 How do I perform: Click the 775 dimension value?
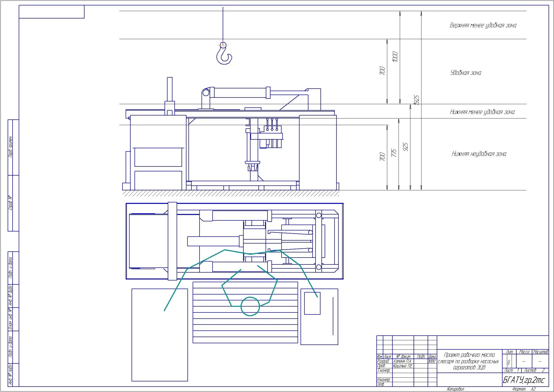394,153
